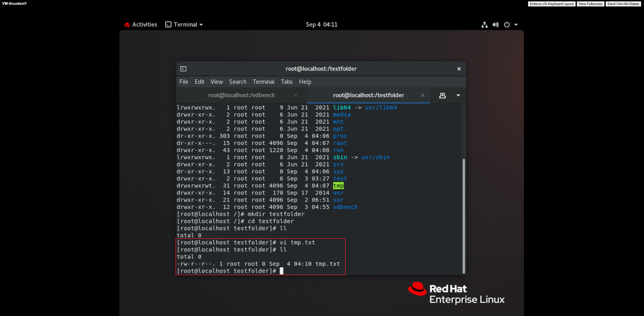Click View Fullscreen button
644x316 pixels.
(x=590, y=4)
